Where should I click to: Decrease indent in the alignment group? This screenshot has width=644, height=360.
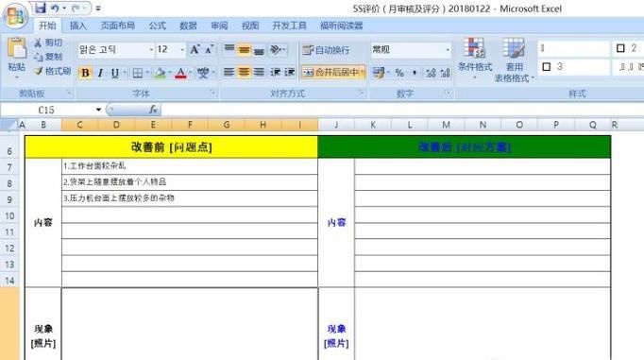[275, 73]
